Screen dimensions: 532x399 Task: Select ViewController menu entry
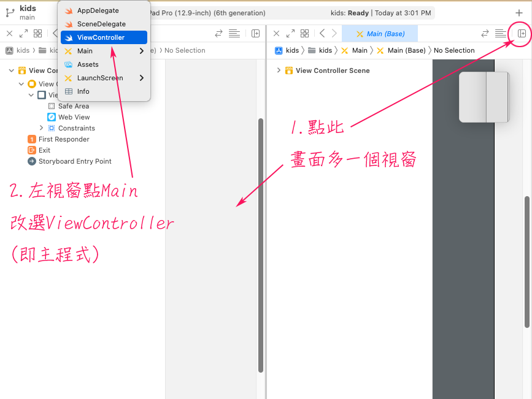[104, 37]
